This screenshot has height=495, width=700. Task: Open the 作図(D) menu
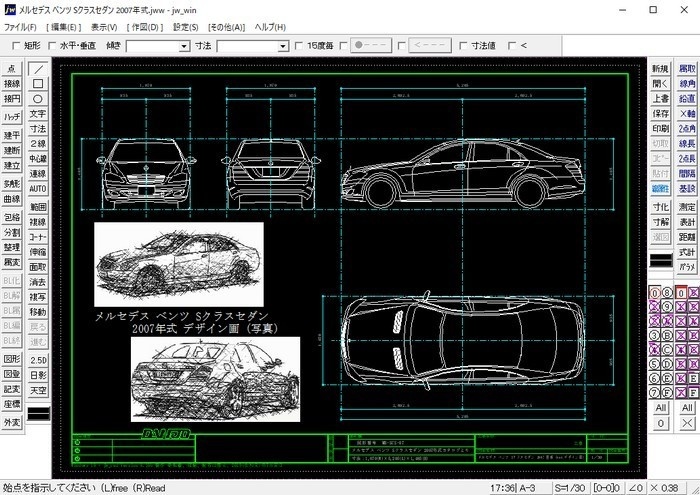coord(145,27)
